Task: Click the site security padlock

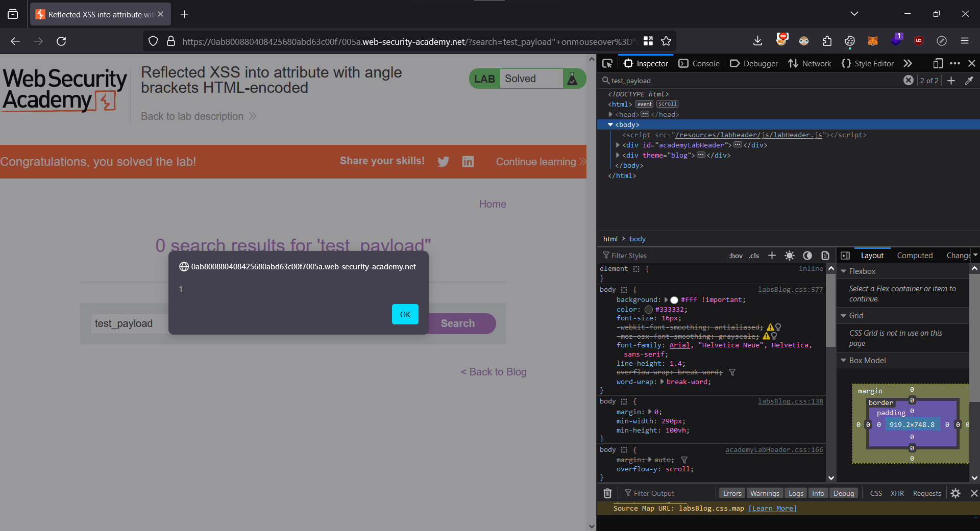Action: tap(171, 41)
